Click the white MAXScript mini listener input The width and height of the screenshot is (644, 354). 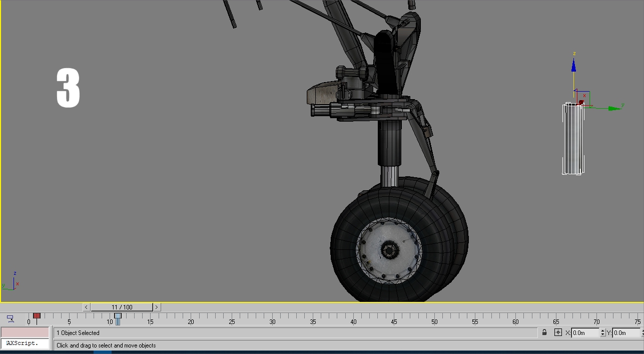[25, 343]
